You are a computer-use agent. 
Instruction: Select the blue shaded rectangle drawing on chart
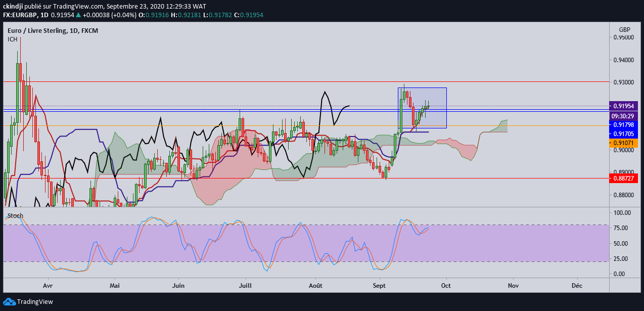(422, 108)
